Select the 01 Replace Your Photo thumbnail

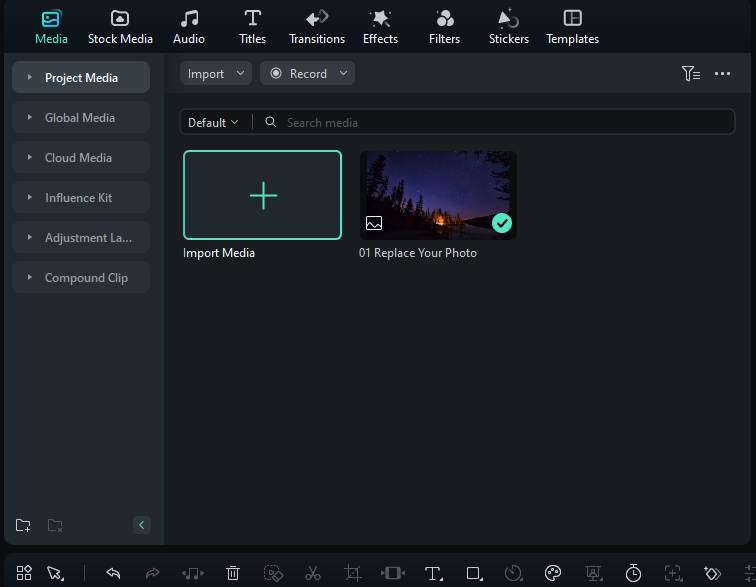438,195
